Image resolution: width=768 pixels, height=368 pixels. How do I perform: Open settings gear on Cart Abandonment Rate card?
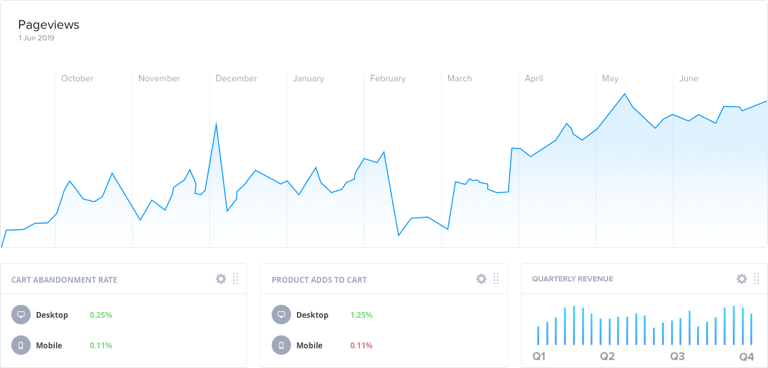[221, 279]
